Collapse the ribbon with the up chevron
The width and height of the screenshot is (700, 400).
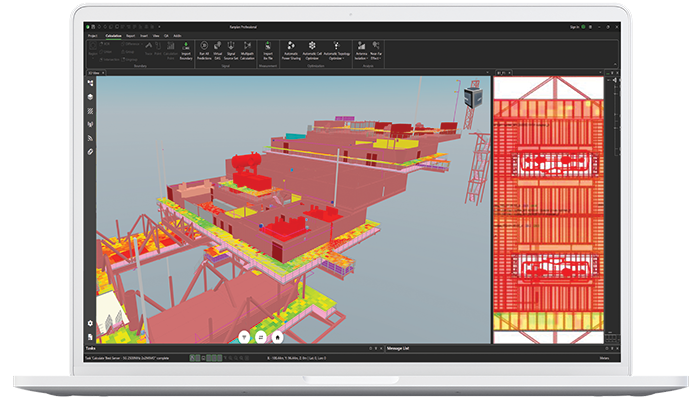(x=615, y=65)
